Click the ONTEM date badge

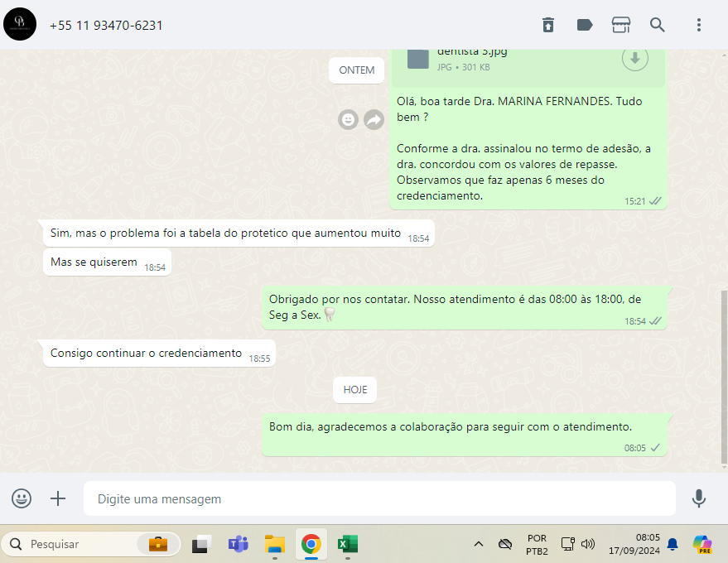[x=357, y=70]
